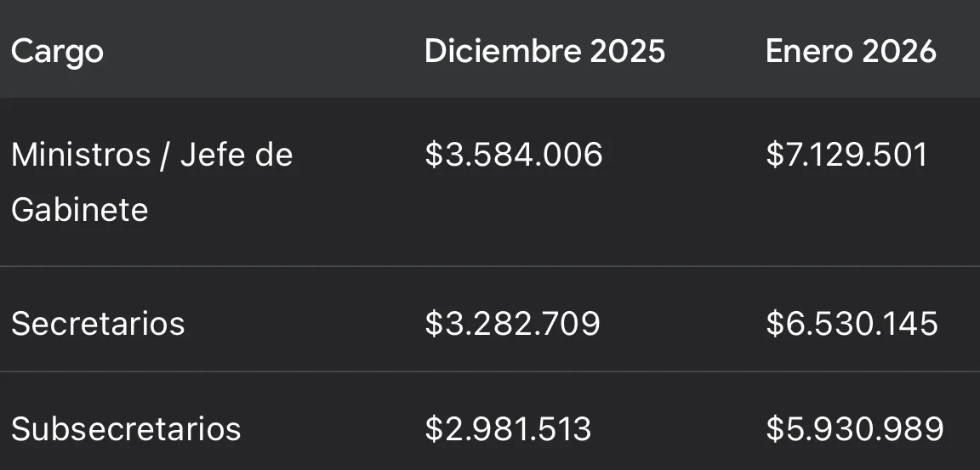
Task: Click the $5.930.989 amount
Action: point(854,429)
